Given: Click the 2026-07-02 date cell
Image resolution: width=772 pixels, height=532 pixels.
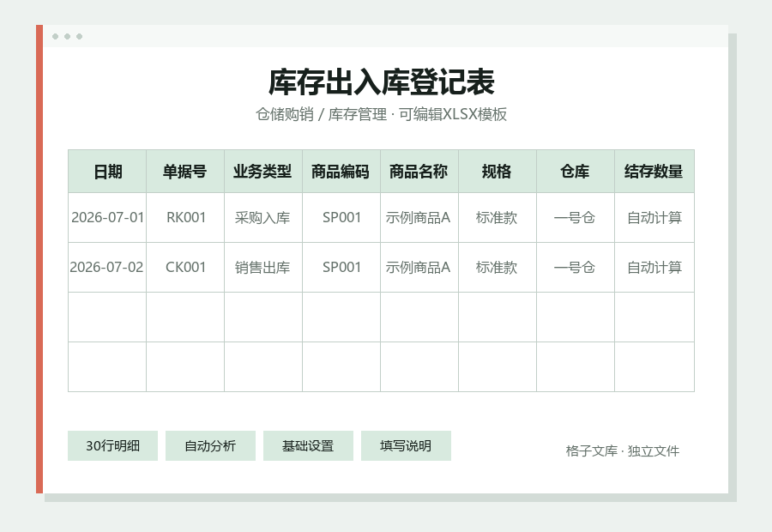Looking at the screenshot, I should (107, 268).
